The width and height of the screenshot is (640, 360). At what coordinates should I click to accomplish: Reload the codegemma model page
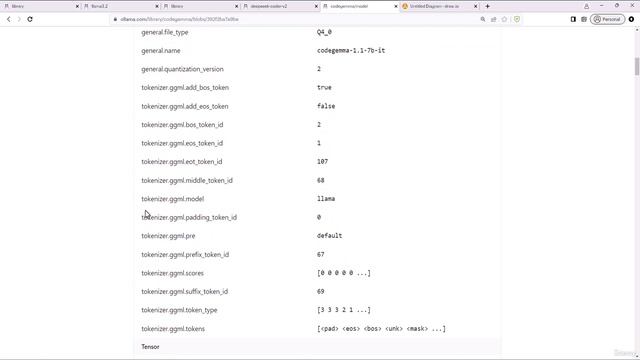(30, 19)
